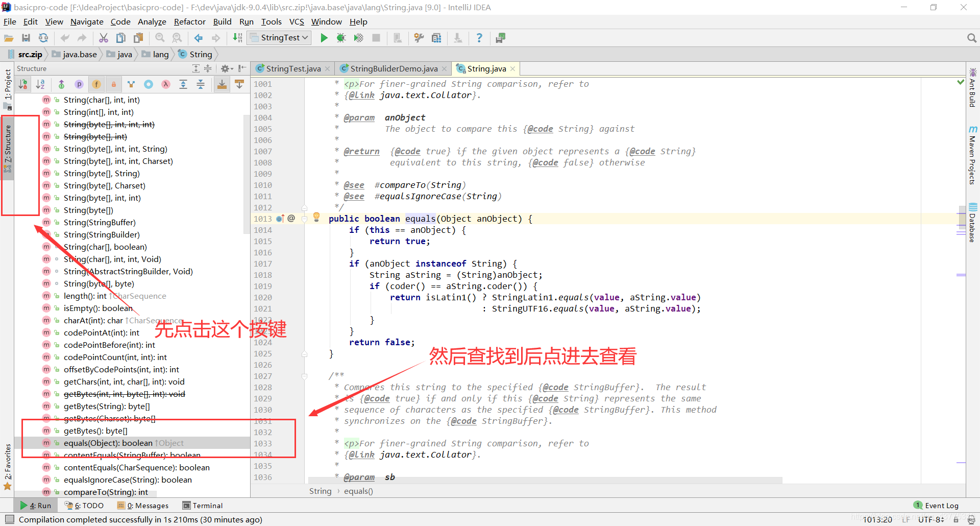Open the Refactor menu
The image size is (980, 526).
pyautogui.click(x=189, y=21)
